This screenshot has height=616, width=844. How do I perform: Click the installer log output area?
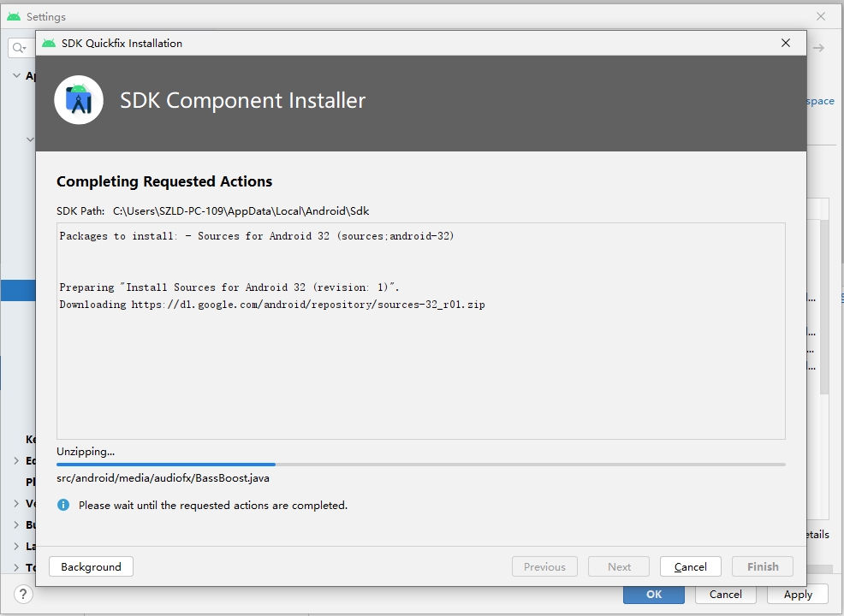coord(421,331)
